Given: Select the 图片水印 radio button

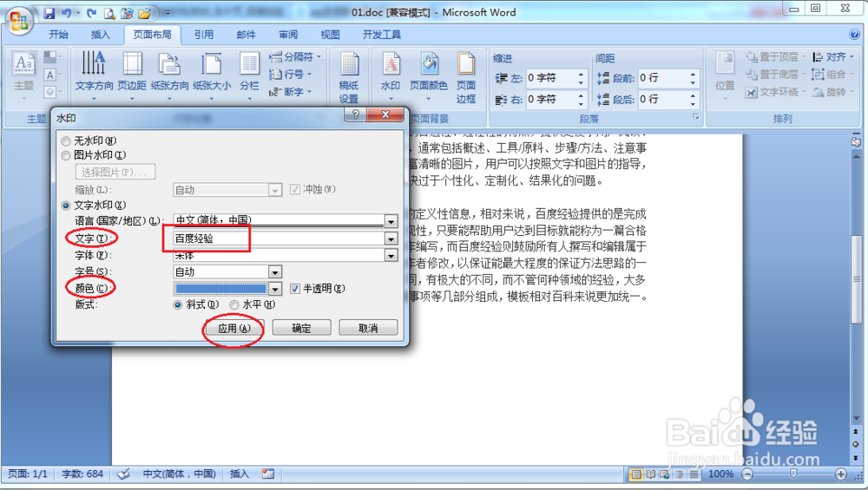Looking at the screenshot, I should (x=66, y=156).
